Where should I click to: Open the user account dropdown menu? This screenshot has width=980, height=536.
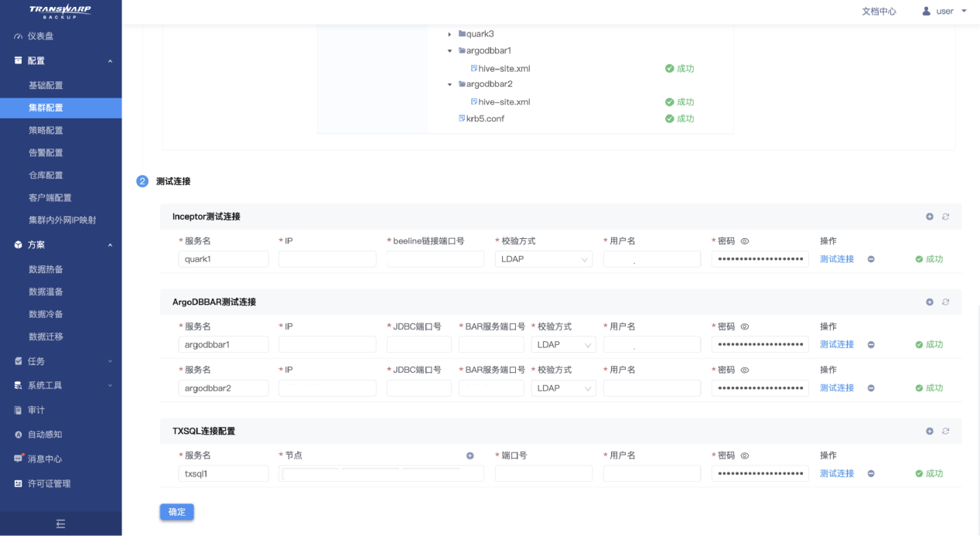[945, 12]
